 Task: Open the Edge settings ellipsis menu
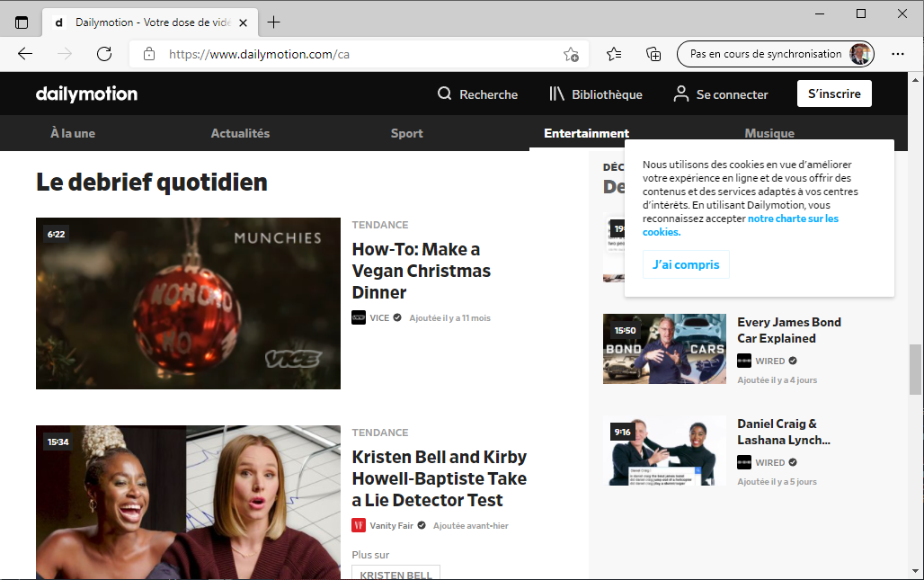coord(897,54)
